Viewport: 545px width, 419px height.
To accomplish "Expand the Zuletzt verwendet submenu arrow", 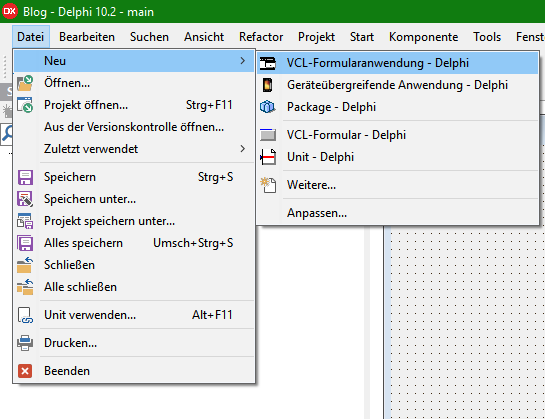I will tap(243, 149).
